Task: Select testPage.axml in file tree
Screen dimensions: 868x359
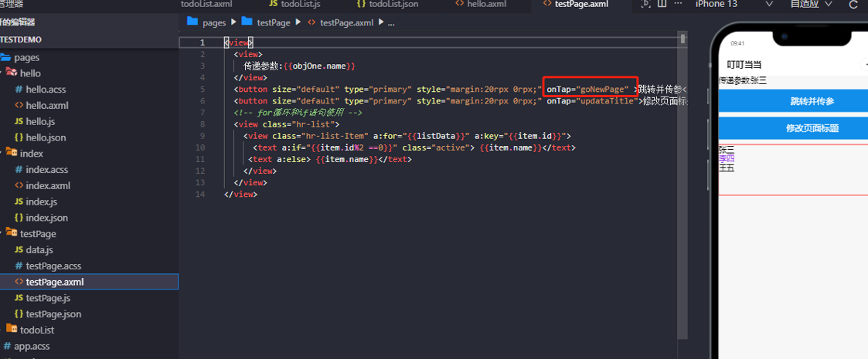Action: 89,282
